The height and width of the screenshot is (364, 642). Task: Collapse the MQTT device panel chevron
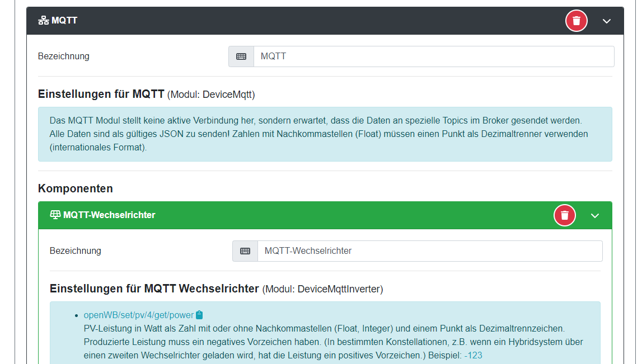(x=606, y=21)
